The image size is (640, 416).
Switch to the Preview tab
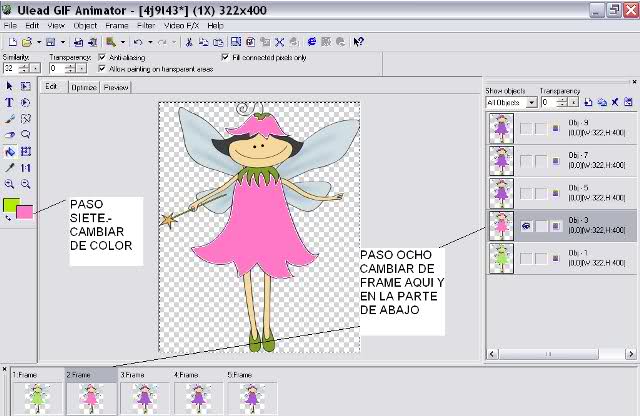(116, 88)
